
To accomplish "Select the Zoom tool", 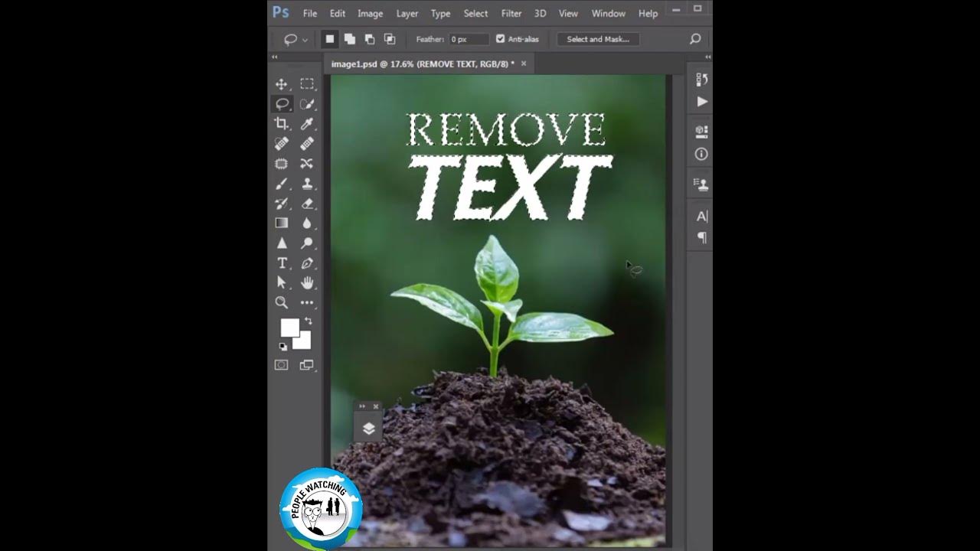I will 281,302.
